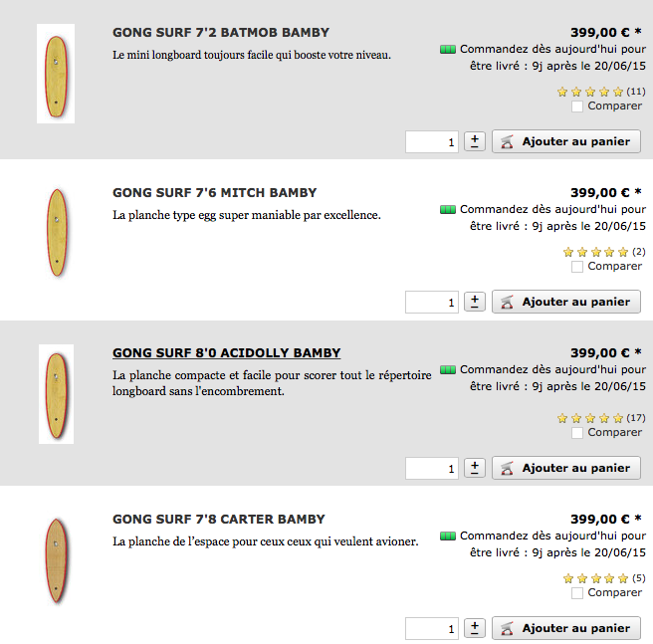The image size is (653, 644).
Task: Add the 8'0 Acidolly Bamby to cart
Action: coord(566,468)
